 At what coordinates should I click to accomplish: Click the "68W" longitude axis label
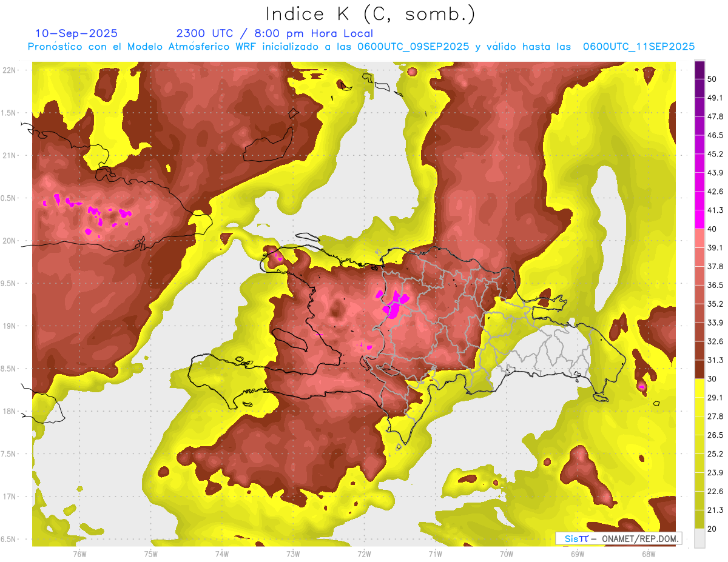tap(649, 554)
